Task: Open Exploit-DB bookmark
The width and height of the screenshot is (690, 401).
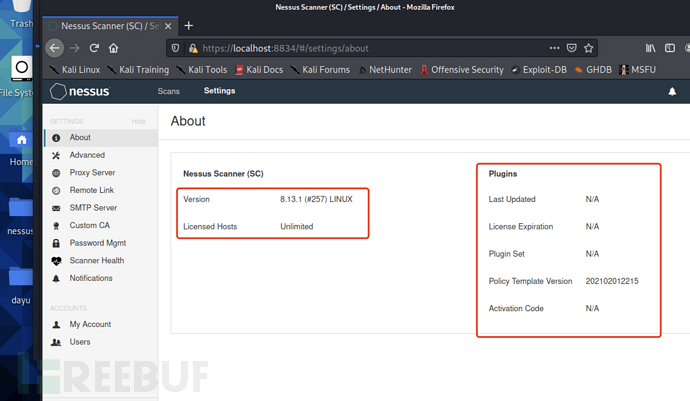Action: 539,70
